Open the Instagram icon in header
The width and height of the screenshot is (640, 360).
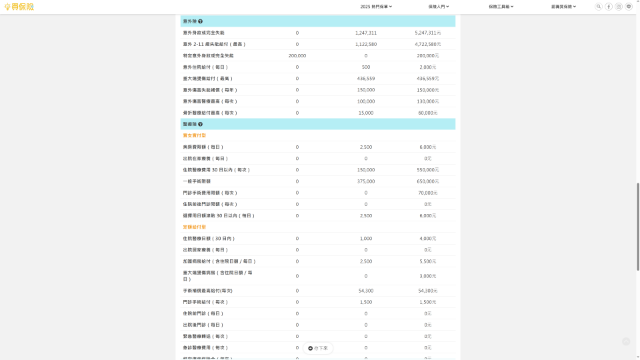[619, 7]
